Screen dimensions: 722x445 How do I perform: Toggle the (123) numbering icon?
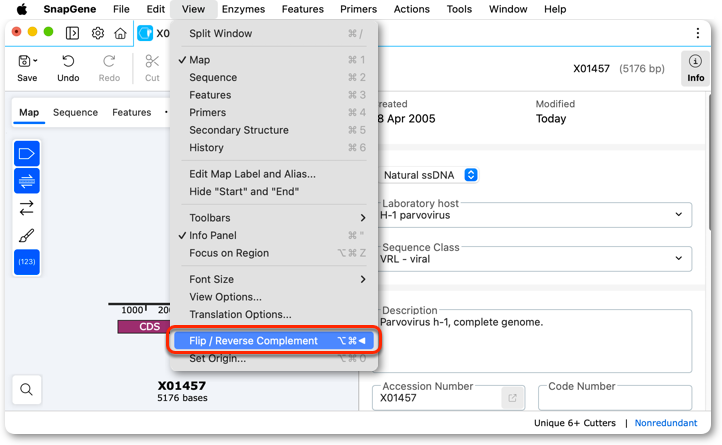(x=27, y=262)
